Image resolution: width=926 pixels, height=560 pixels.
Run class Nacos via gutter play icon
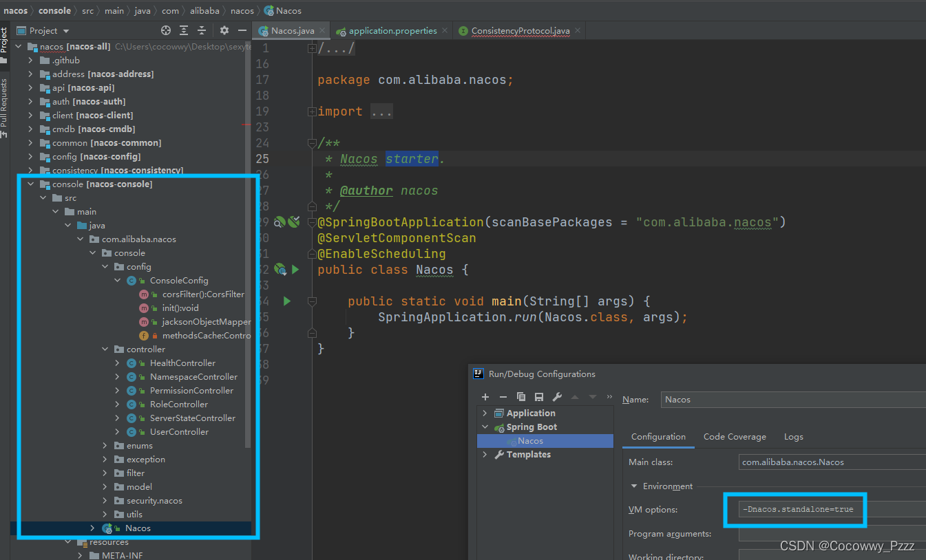[295, 270]
